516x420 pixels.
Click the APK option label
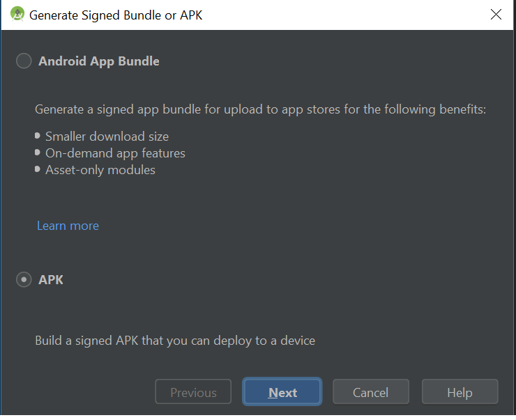51,280
